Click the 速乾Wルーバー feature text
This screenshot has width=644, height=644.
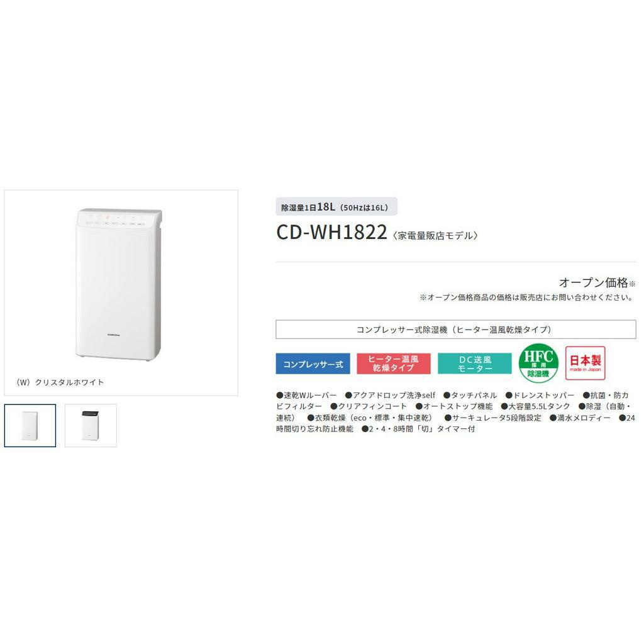306,396
